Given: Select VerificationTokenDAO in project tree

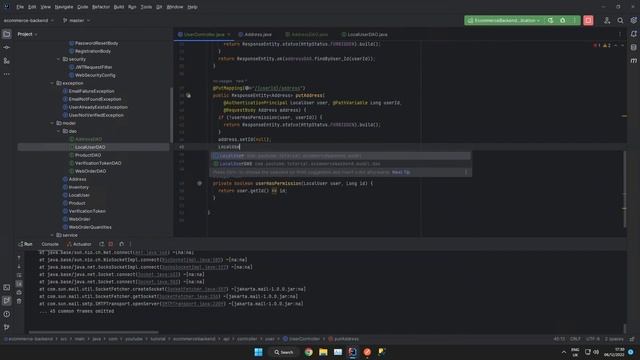Looking at the screenshot, I should pos(98,163).
